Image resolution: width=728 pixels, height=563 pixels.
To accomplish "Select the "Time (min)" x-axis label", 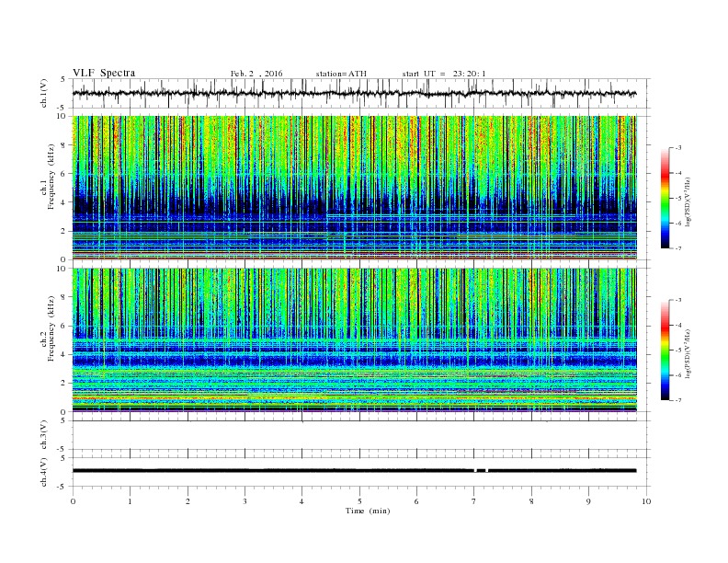I will click(x=368, y=511).
